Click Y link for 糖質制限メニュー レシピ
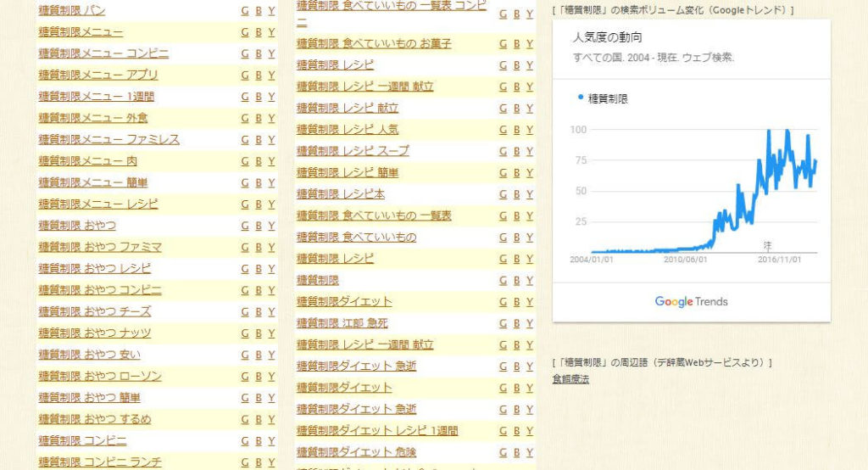868x470 pixels. [271, 204]
